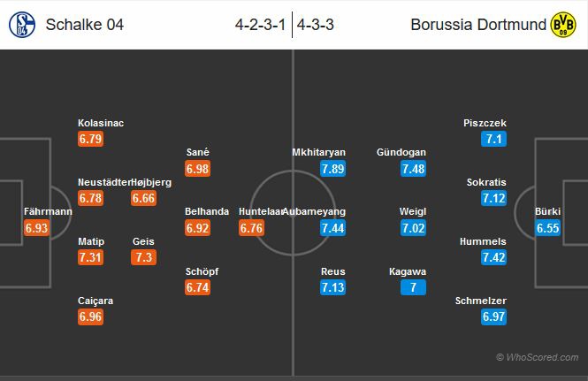The width and height of the screenshot is (588, 381).
Task: Open the Schalke 04 team name link
Action: (x=84, y=25)
